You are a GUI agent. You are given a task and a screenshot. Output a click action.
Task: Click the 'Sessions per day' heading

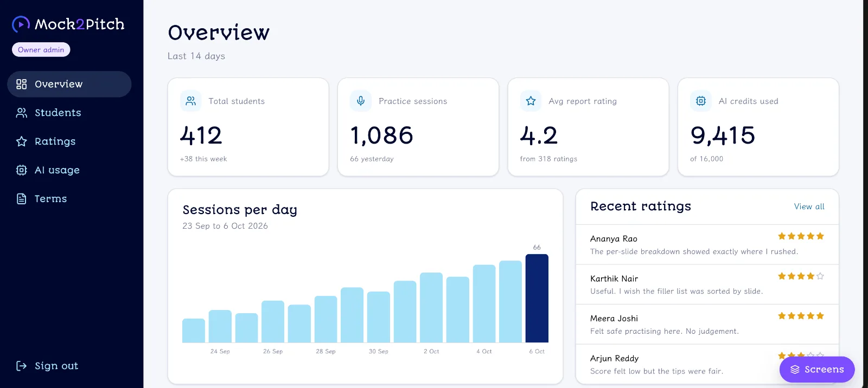click(240, 210)
